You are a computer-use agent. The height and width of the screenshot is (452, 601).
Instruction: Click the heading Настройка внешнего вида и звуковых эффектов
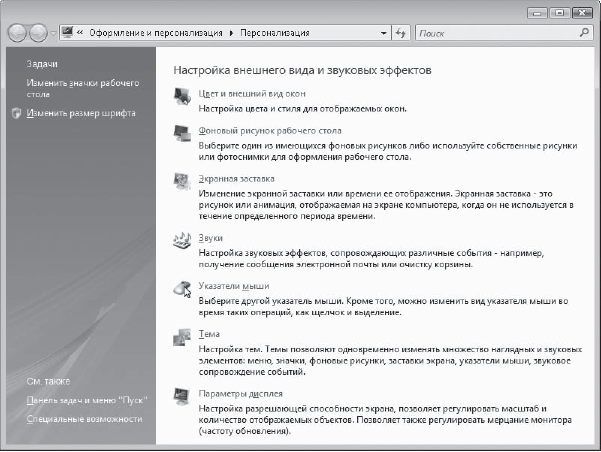click(x=302, y=70)
